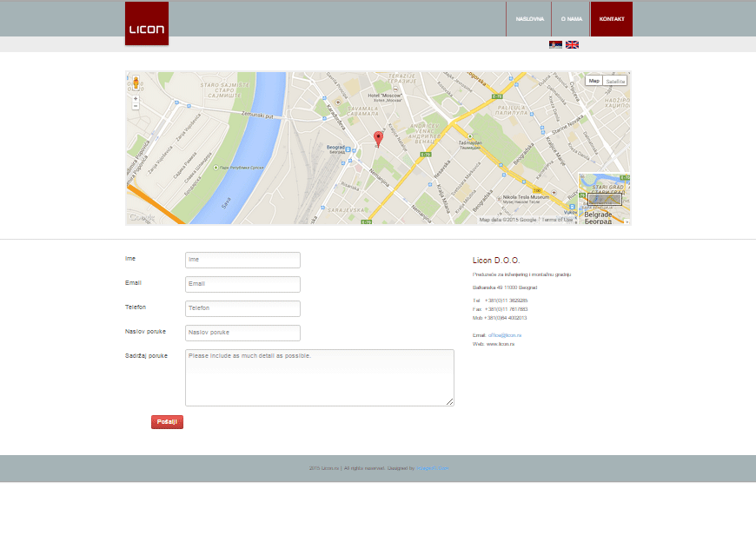Open the O NAMA menu item
This screenshot has height=535, width=756.
click(571, 19)
